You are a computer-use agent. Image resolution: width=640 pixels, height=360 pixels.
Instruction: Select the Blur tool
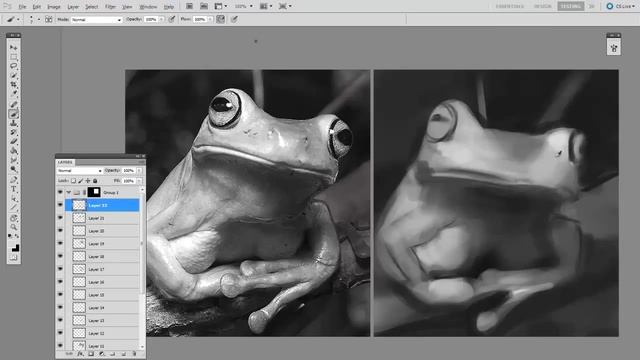point(13,160)
